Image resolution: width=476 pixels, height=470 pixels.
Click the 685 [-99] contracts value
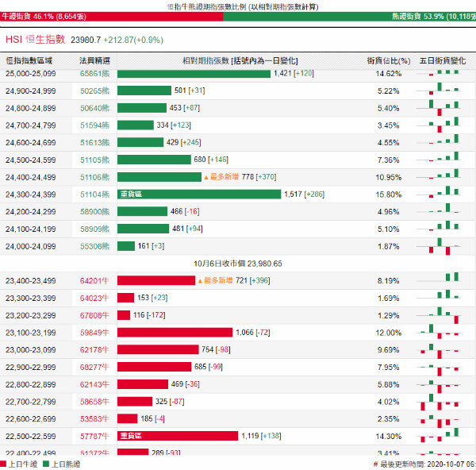click(x=208, y=367)
